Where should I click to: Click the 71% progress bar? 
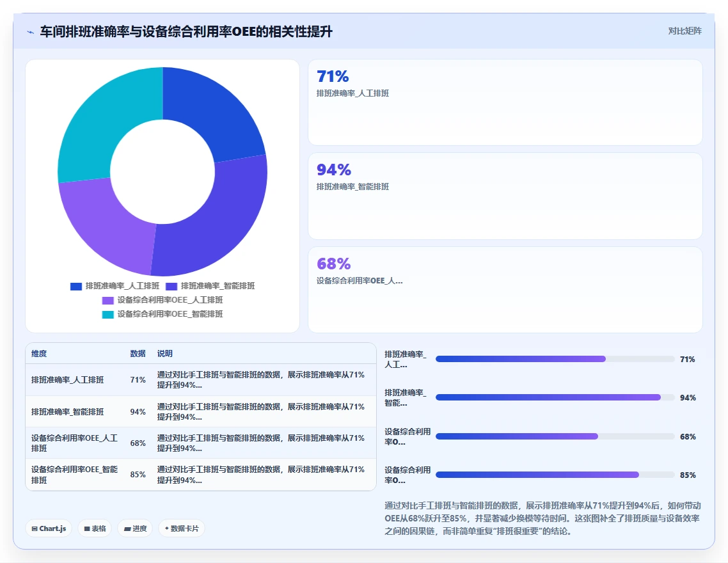click(555, 360)
